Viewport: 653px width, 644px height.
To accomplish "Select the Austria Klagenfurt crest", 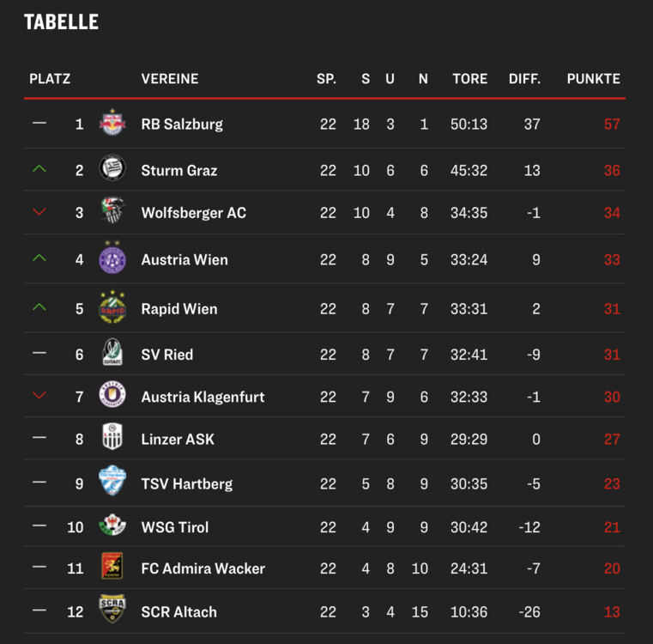I will click(x=112, y=394).
